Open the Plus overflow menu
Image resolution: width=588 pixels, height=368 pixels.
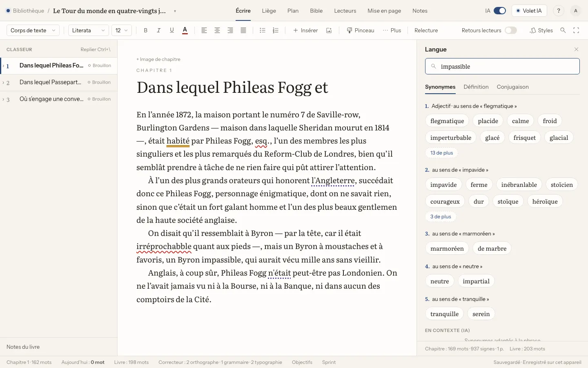tap(392, 30)
